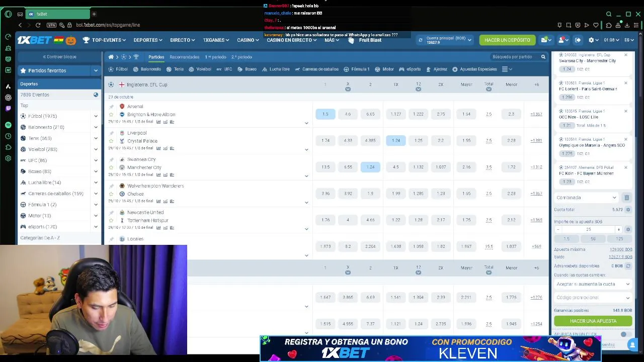Select the eSports filter

410,69
